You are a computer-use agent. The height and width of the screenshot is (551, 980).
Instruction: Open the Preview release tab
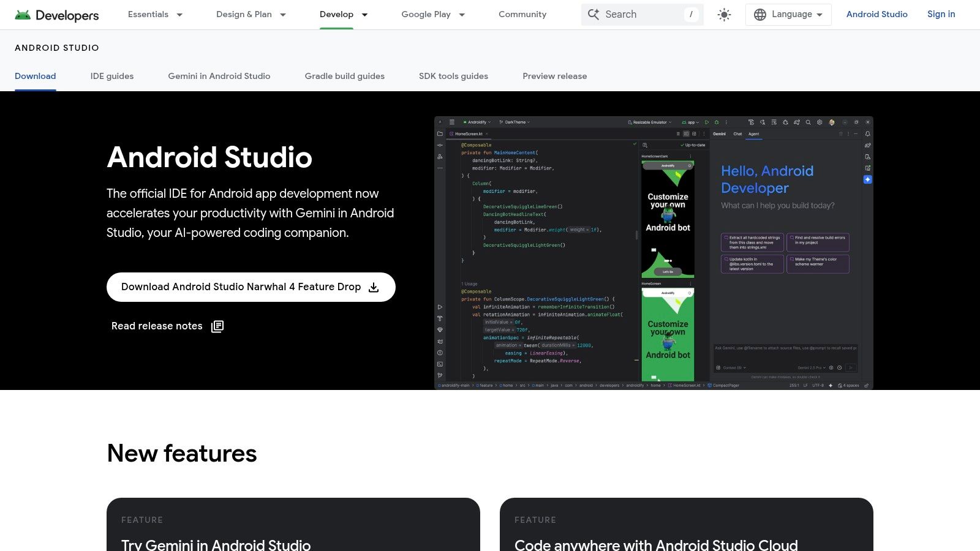point(554,76)
